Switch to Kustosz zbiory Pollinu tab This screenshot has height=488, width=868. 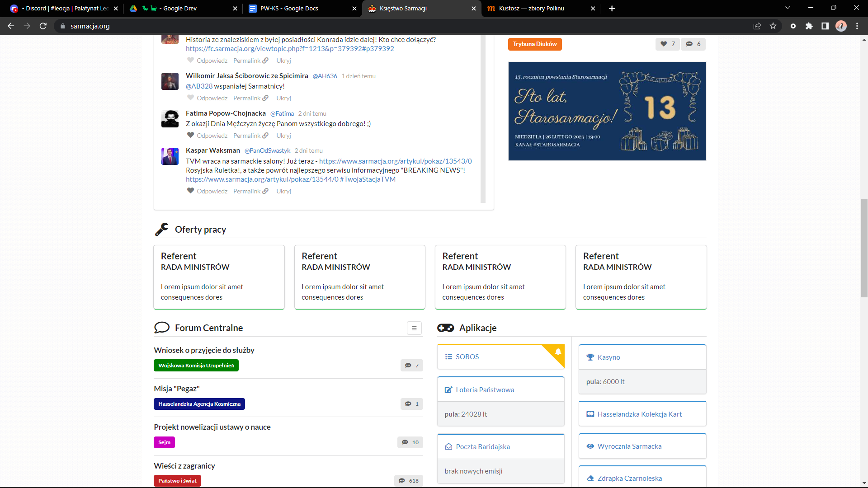coord(531,8)
